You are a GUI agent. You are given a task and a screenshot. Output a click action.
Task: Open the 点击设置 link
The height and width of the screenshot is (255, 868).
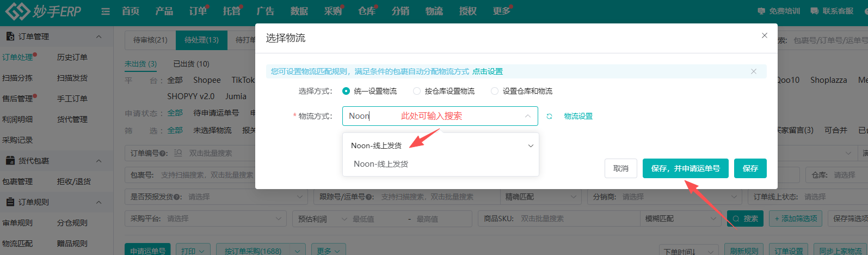[x=488, y=71]
